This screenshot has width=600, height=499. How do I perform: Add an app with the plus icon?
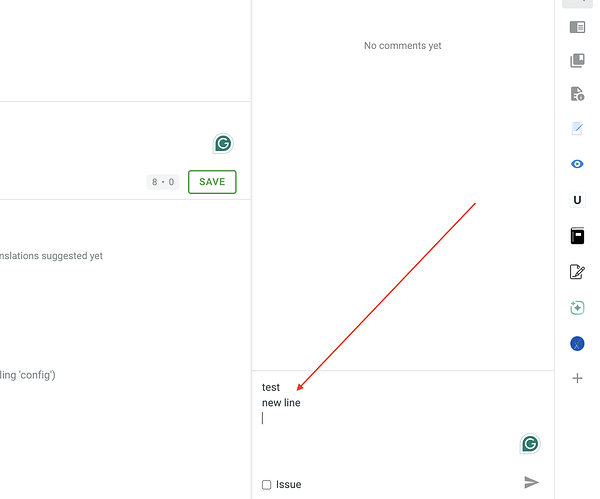click(577, 378)
